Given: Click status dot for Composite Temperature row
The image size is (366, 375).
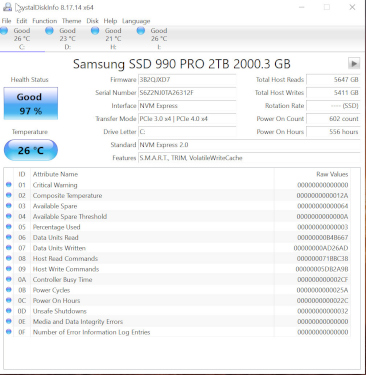Looking at the screenshot, I should [x=9, y=195].
